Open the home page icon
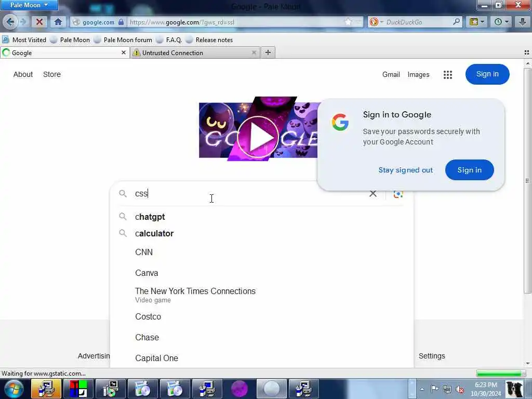The height and width of the screenshot is (399, 532). point(58,22)
